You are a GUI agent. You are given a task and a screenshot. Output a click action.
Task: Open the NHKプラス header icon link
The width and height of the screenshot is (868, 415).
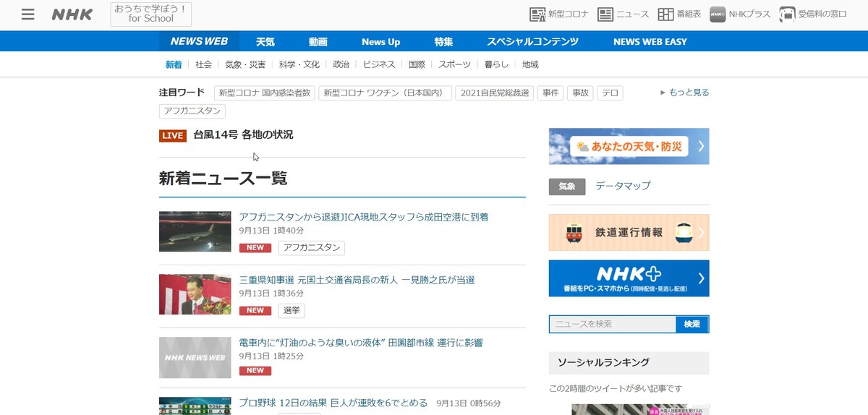(x=740, y=14)
